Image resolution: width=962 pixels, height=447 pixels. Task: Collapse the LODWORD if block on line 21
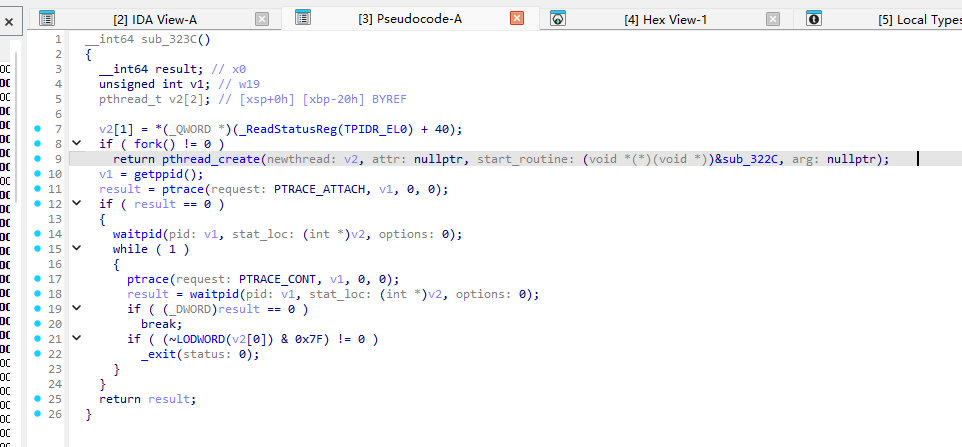pos(77,338)
